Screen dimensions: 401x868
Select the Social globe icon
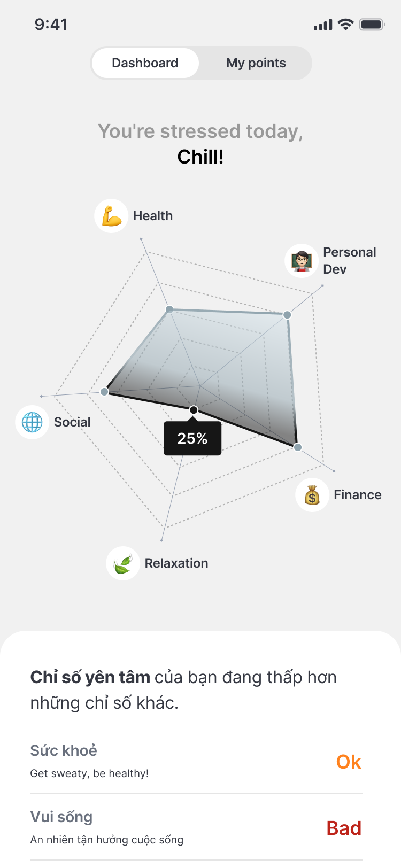(32, 422)
